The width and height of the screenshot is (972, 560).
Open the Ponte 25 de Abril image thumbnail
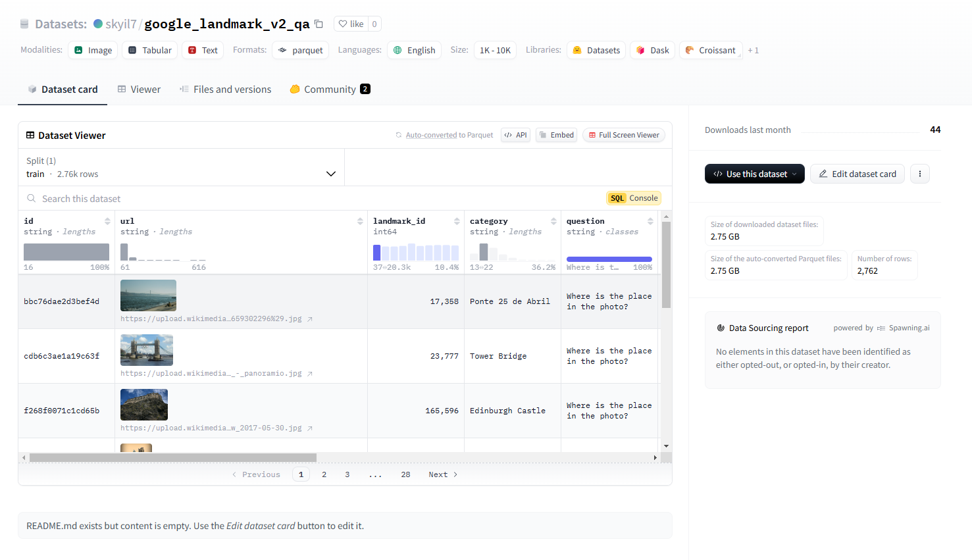[x=148, y=295]
